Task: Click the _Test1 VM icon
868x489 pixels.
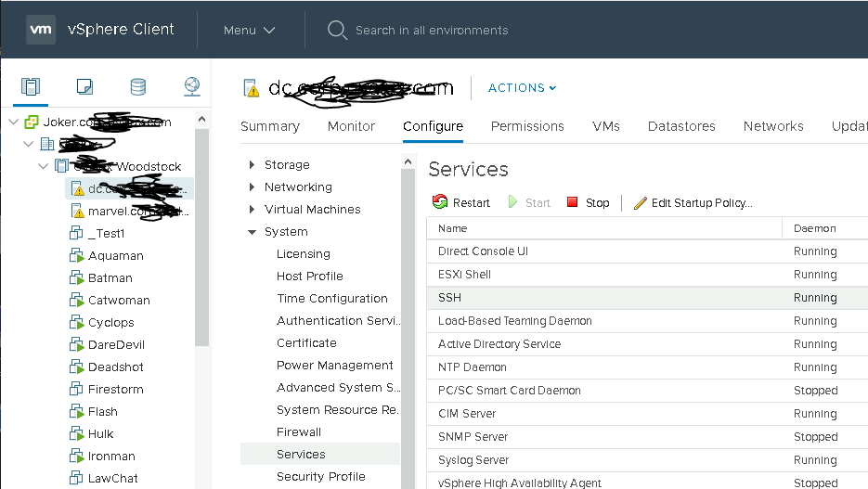Action: point(76,233)
